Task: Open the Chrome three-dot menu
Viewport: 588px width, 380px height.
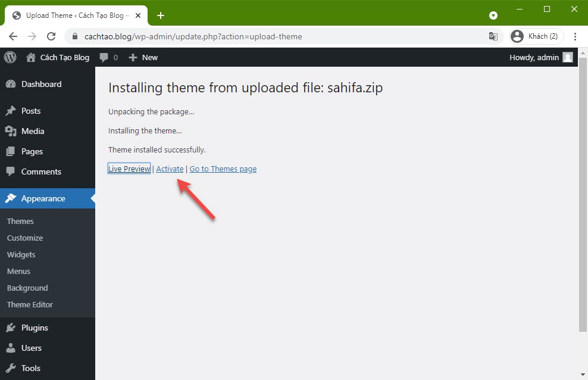Action: coord(575,36)
